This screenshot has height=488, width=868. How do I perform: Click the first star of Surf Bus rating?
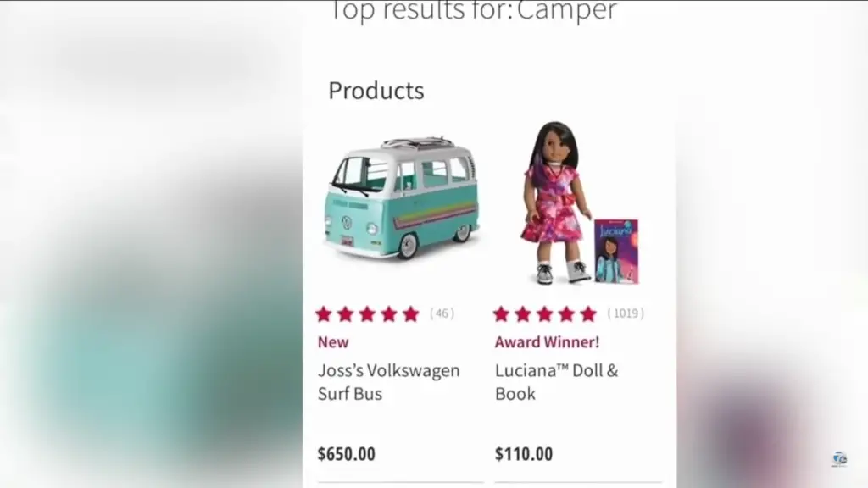(324, 314)
